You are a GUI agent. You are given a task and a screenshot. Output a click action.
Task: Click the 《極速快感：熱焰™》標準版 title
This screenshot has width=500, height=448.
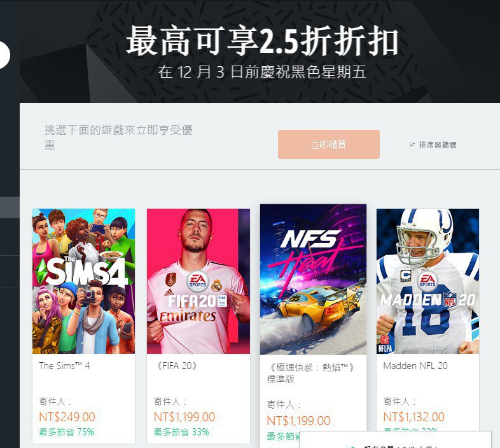click(x=311, y=374)
